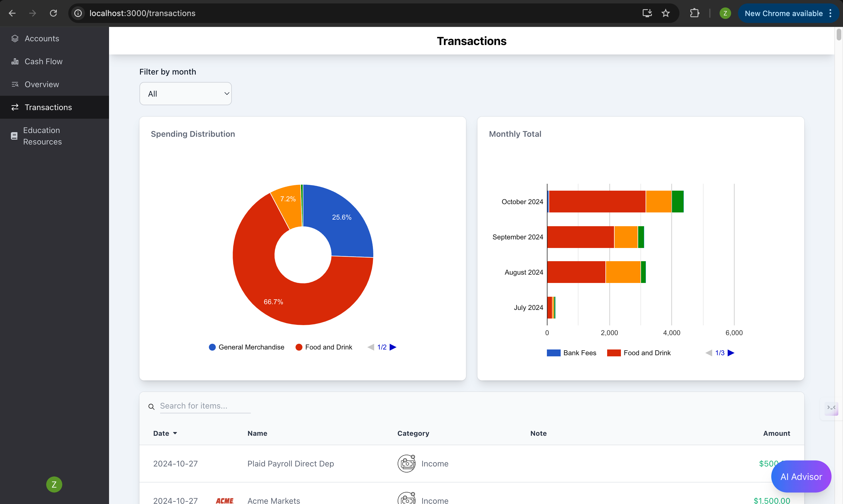Viewport: 843px width, 504px height.
Task: Toggle Bank Fees legend in Monthly Total
Action: click(571, 353)
